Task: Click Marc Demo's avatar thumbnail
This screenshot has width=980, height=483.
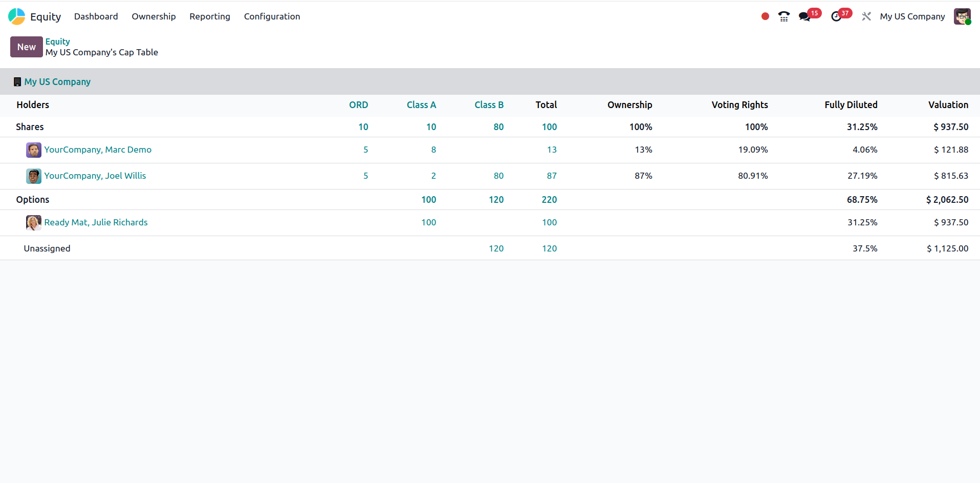Action: coord(34,150)
